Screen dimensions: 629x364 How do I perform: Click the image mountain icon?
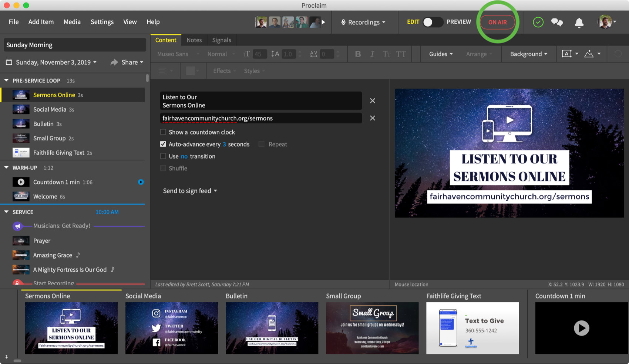(589, 54)
